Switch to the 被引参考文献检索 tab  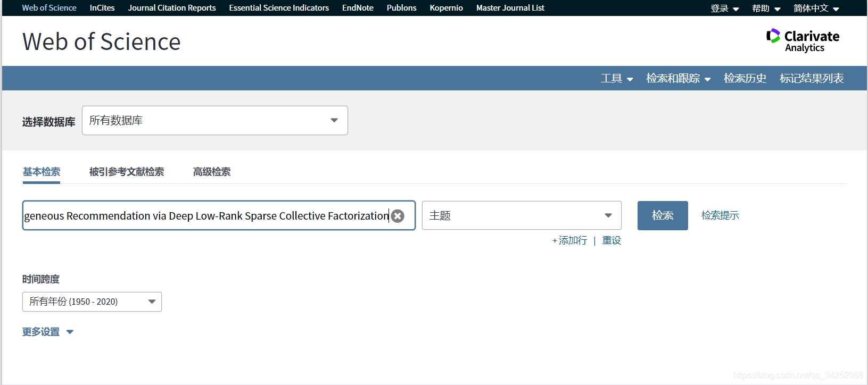(x=127, y=172)
